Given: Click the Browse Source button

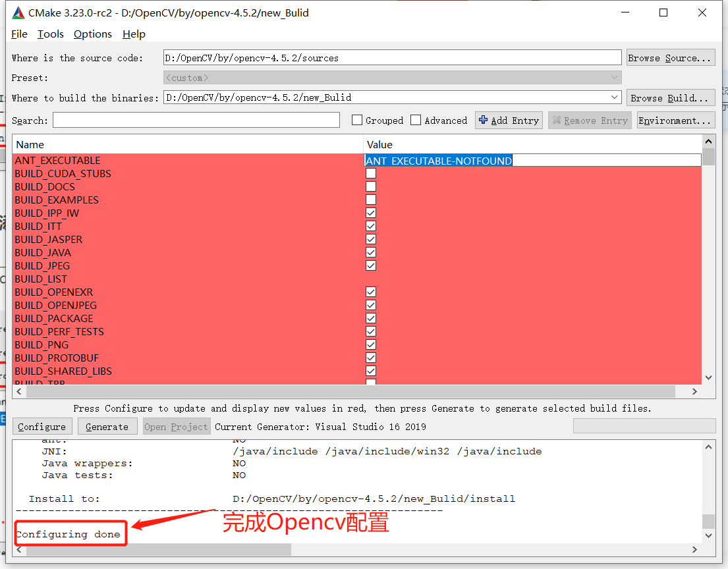Looking at the screenshot, I should coord(671,58).
